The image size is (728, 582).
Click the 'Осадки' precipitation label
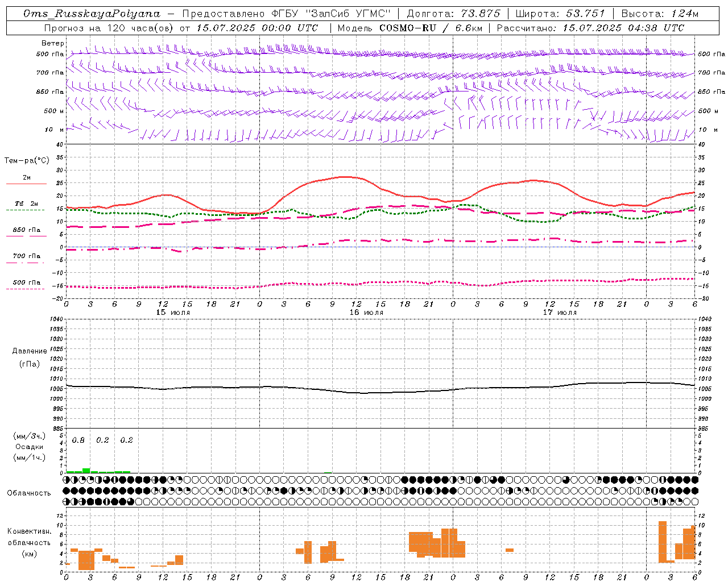[x=30, y=447]
